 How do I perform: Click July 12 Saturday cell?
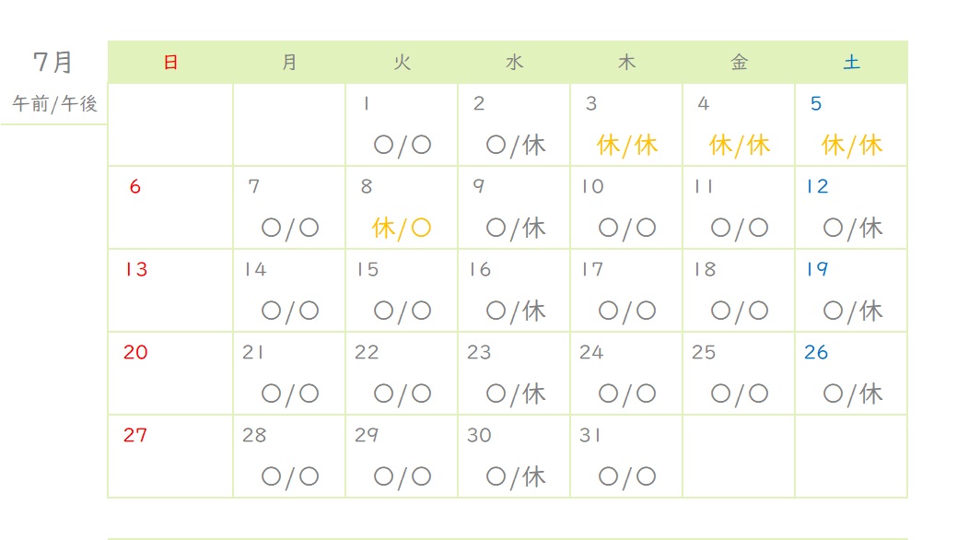(x=851, y=207)
